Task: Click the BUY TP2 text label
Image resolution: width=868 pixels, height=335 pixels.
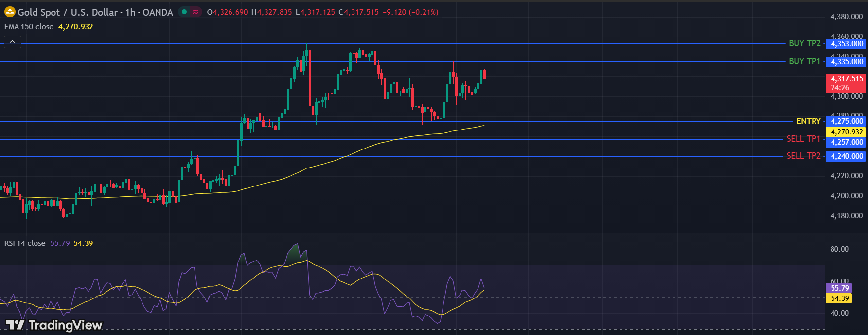Action: pos(804,43)
